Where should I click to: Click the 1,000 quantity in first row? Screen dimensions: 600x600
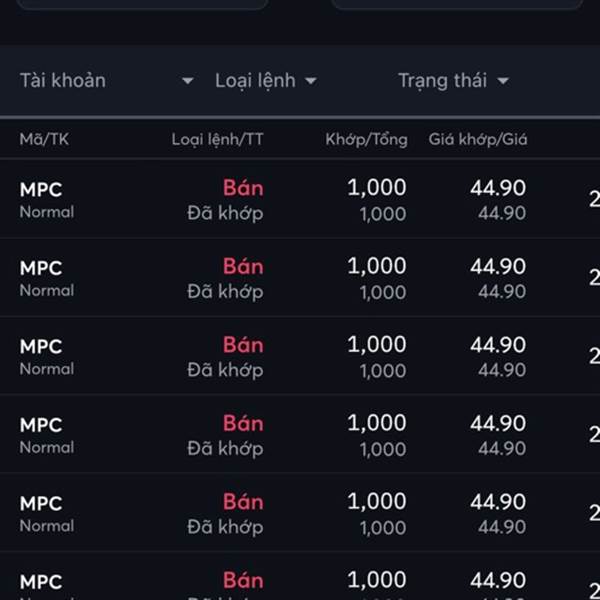(x=377, y=188)
